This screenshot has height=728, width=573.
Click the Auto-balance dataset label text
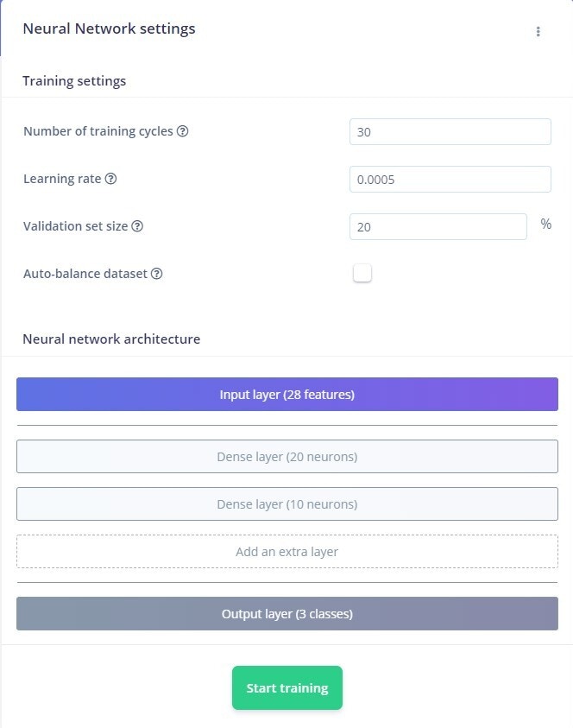click(85, 274)
